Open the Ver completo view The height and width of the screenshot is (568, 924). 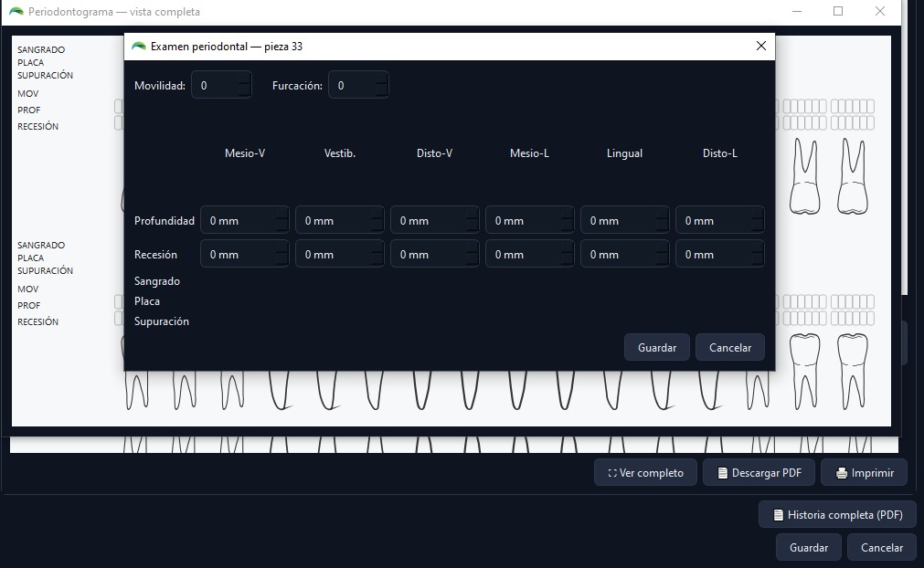[x=646, y=473]
